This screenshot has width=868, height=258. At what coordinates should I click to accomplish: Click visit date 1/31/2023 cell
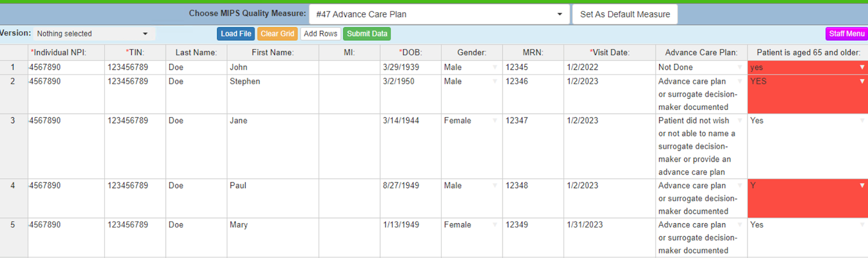(x=609, y=225)
